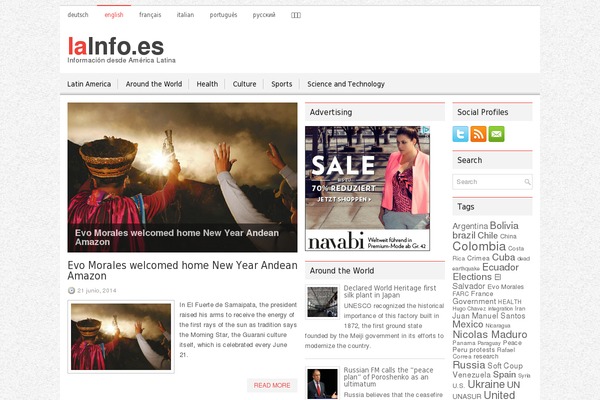Select the FARC tag
This screenshot has height=400, width=600.
(x=461, y=294)
